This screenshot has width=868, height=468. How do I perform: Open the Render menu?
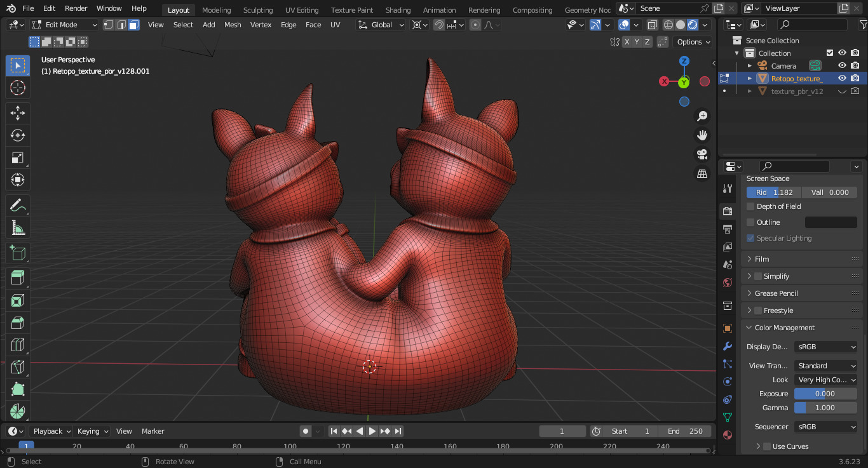tap(76, 8)
